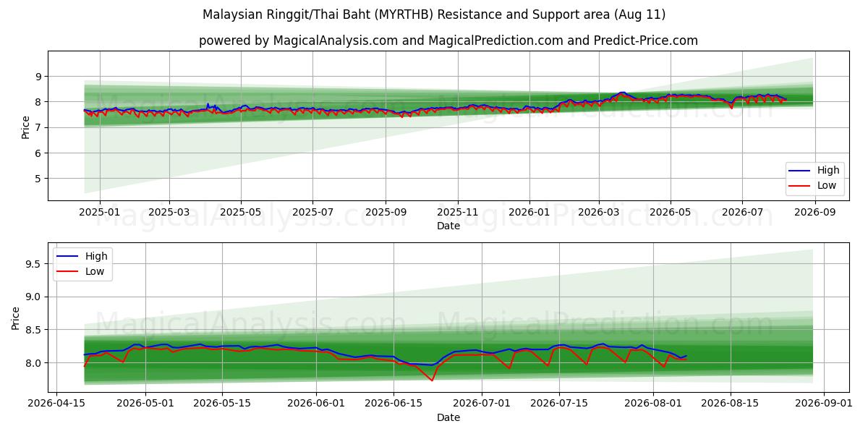Click the 'powered by MagicalAnalysis.com' subtitle text
The height and width of the screenshot is (434, 868).
coord(448,41)
